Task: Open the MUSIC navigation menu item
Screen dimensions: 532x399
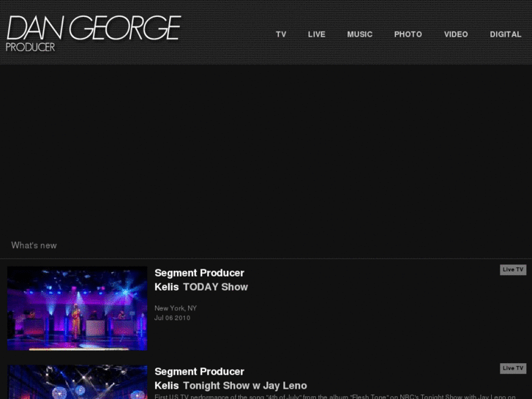Action: tap(359, 34)
